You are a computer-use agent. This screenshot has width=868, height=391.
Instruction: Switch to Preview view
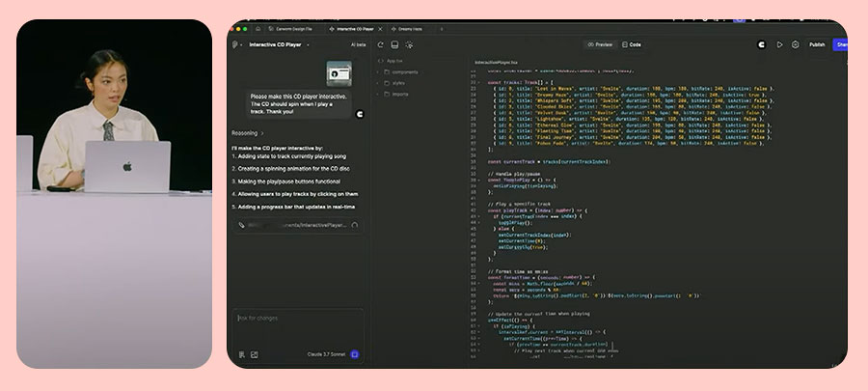[600, 44]
